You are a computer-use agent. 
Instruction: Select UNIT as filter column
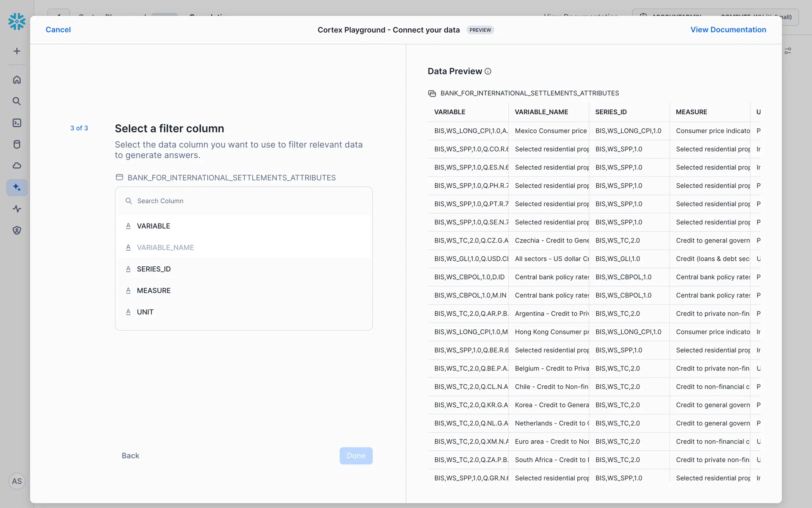pos(145,312)
